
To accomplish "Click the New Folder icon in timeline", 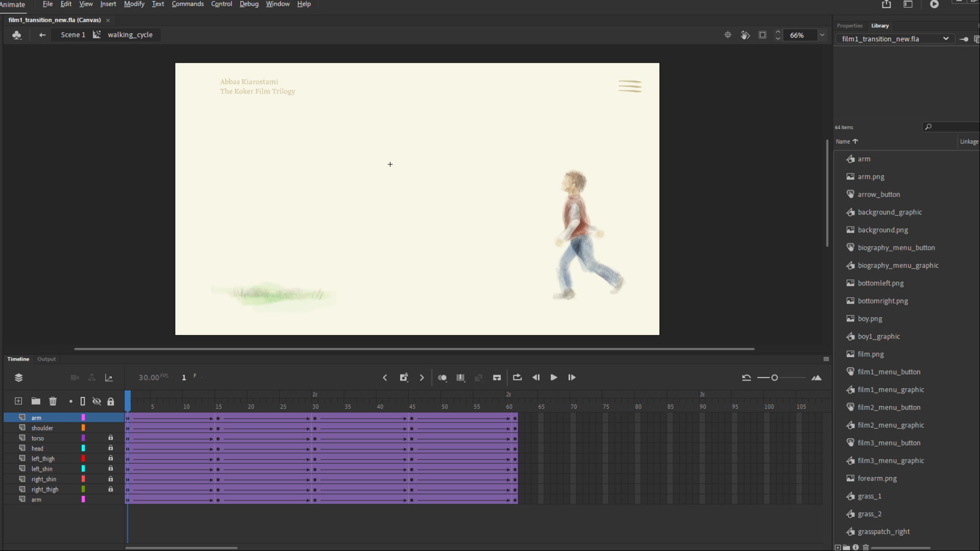I will pyautogui.click(x=36, y=402).
